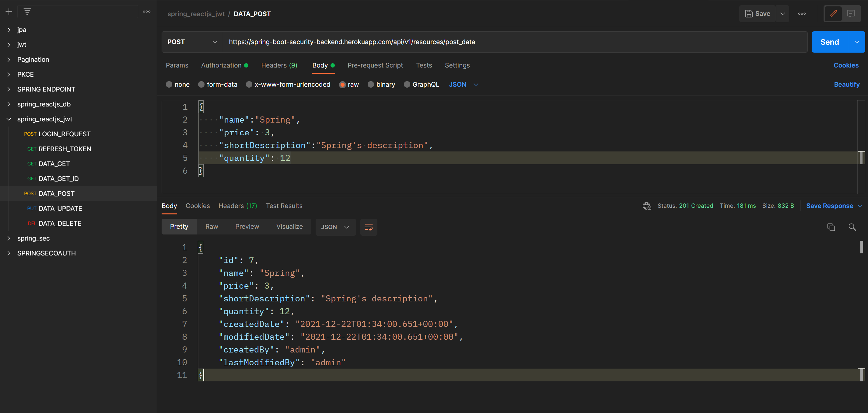
Task: Toggle word wrap icon in response toolbar
Action: [369, 227]
